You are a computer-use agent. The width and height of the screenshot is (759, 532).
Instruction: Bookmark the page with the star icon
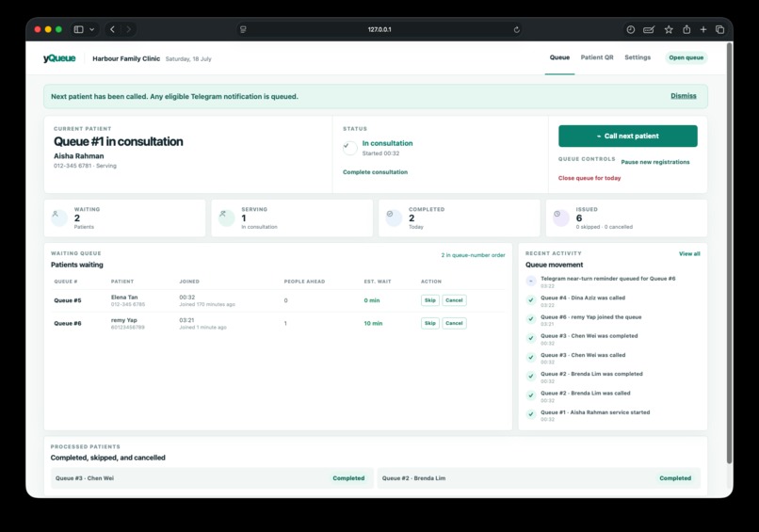pyautogui.click(x=669, y=29)
